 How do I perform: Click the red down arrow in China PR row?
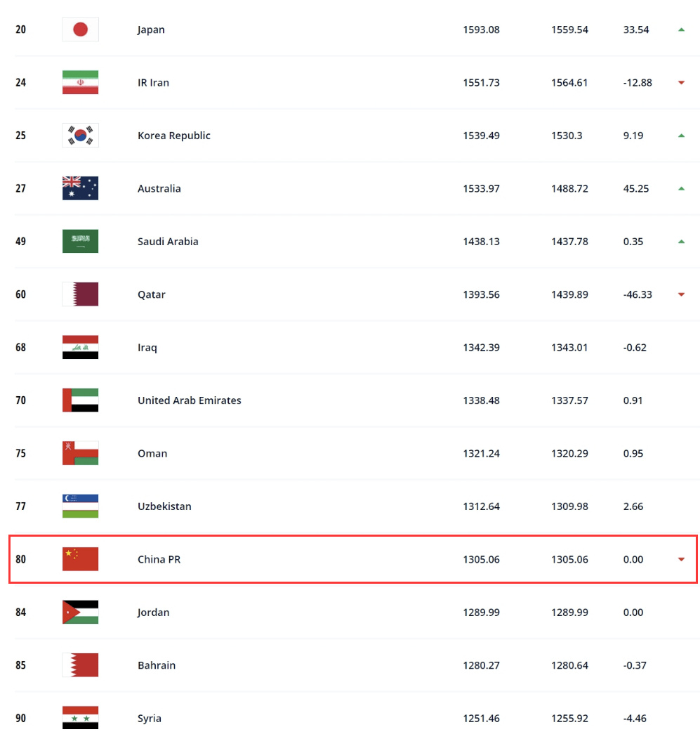(680, 559)
